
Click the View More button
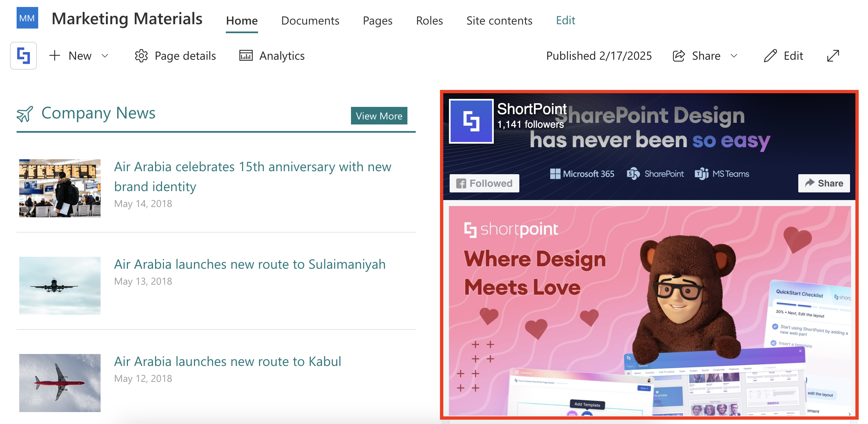click(x=379, y=116)
